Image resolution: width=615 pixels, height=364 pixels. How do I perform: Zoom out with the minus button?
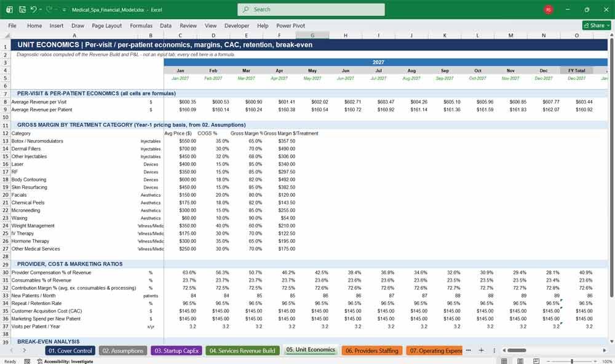[x=548, y=361]
